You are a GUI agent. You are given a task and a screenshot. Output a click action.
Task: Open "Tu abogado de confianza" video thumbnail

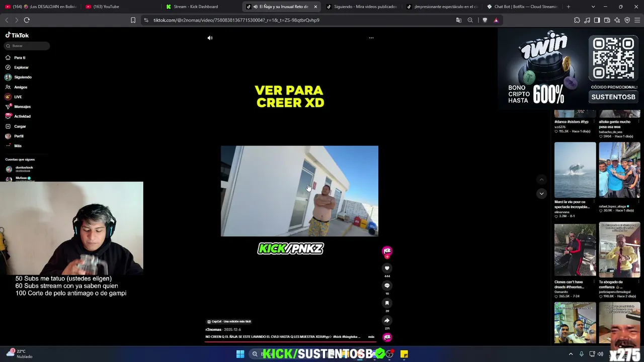point(619,250)
